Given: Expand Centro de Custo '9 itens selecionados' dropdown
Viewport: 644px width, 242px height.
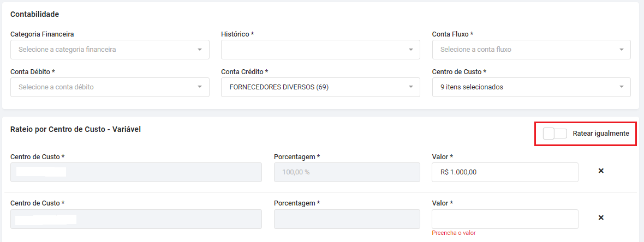Looking at the screenshot, I should [531, 87].
